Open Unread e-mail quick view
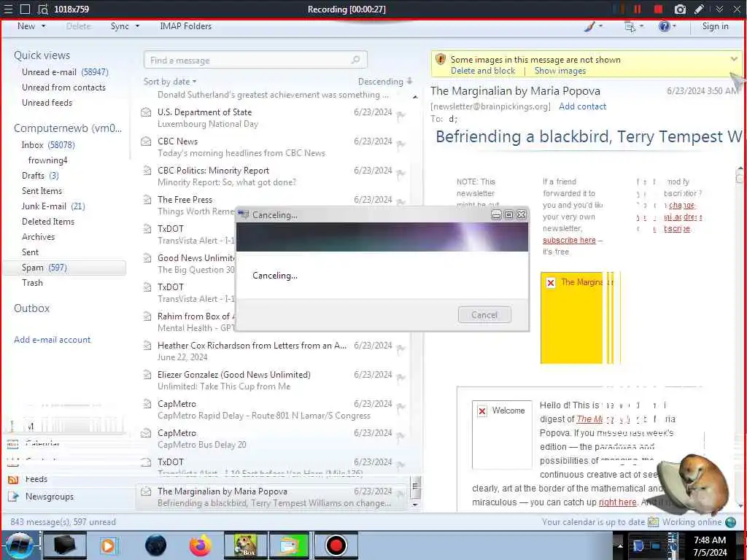Screen dimensions: 747x560 click(x=65, y=72)
